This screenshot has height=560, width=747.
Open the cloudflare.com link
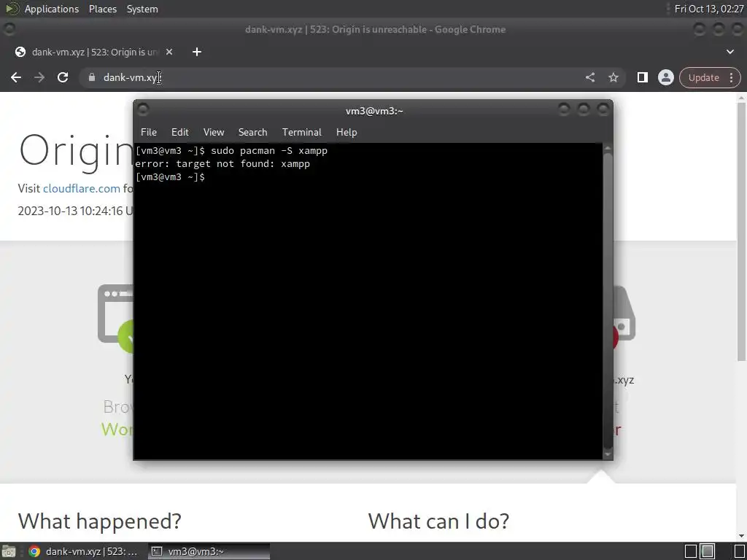tap(82, 189)
